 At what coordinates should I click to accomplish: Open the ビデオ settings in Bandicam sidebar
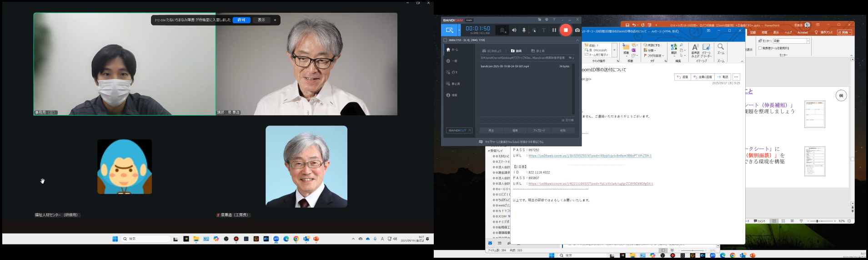coord(454,72)
